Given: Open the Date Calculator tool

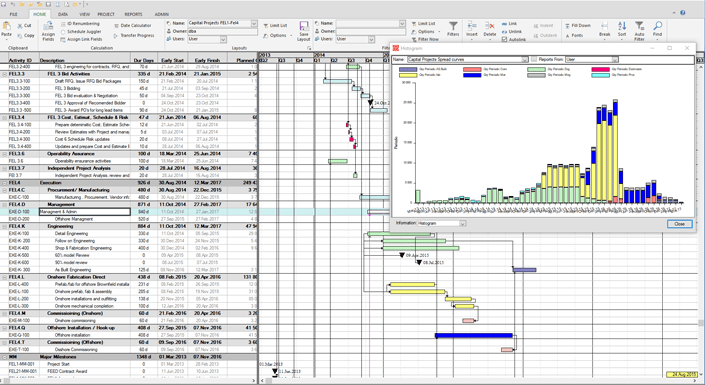Looking at the screenshot, I should (x=133, y=26).
